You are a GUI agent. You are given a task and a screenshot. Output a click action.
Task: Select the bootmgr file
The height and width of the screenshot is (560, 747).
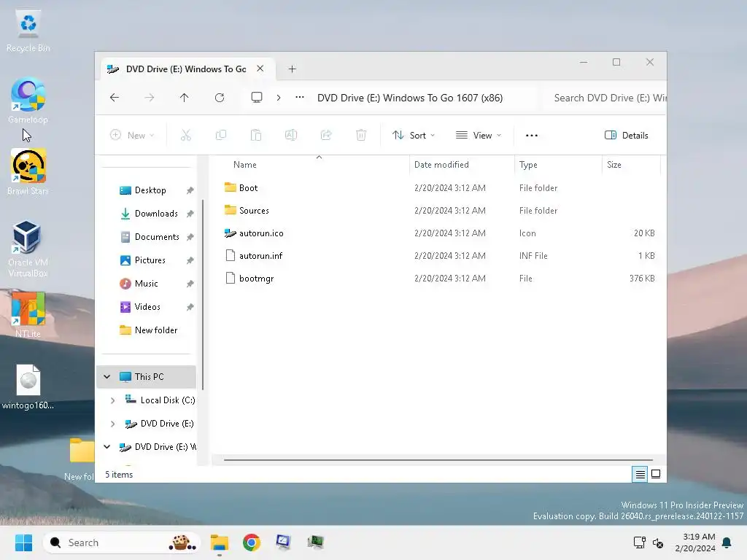coord(256,279)
